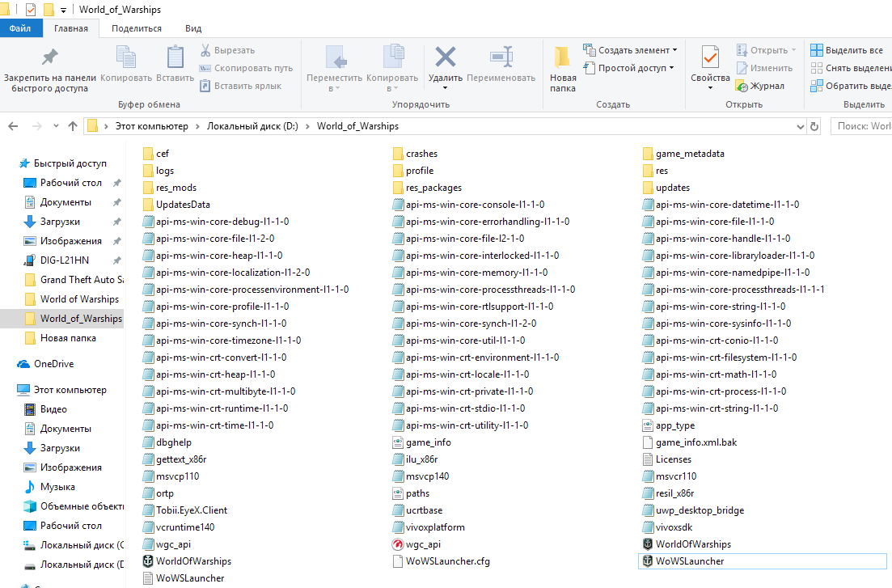Select the WoWSLauncher.cfg file
892x588 pixels.
point(441,561)
